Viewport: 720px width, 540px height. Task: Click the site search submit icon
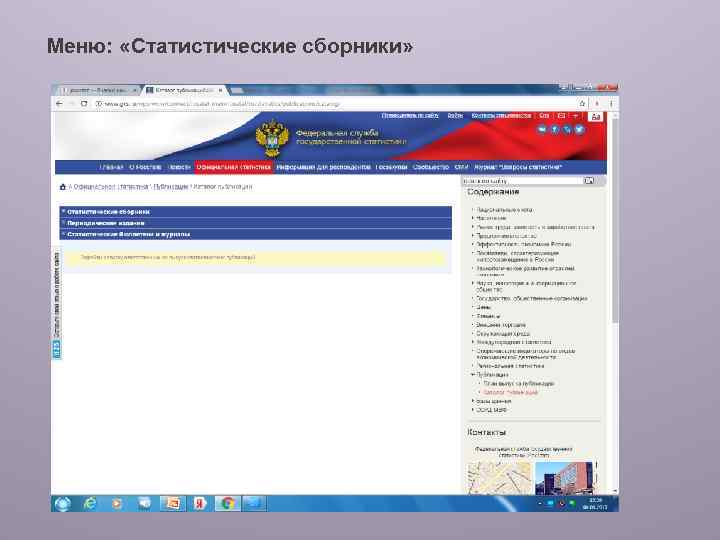[x=588, y=180]
